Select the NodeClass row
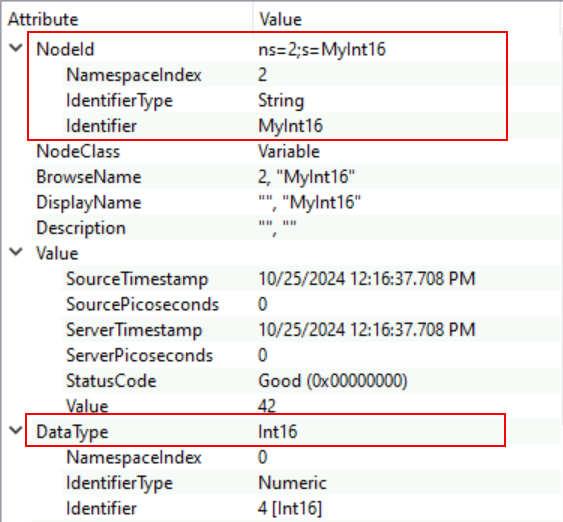Screen dimensions: 563x522 coord(297,151)
